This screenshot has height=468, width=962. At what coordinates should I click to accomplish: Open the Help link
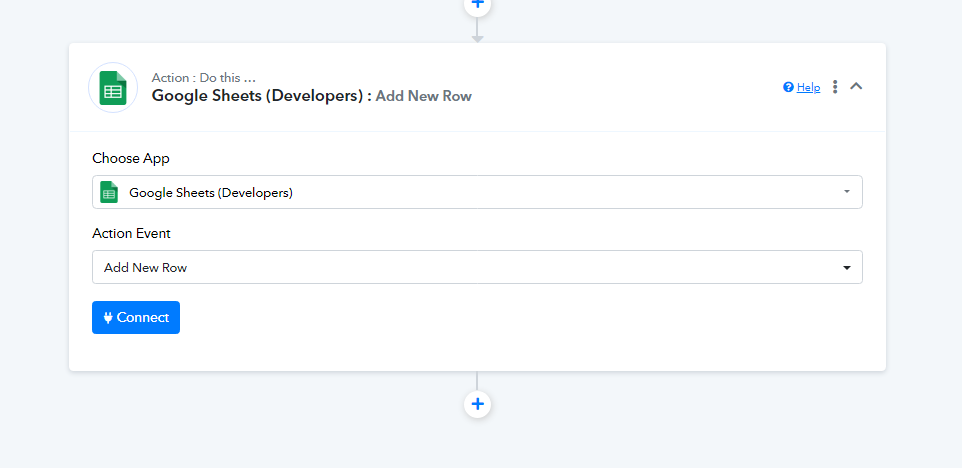(x=808, y=88)
